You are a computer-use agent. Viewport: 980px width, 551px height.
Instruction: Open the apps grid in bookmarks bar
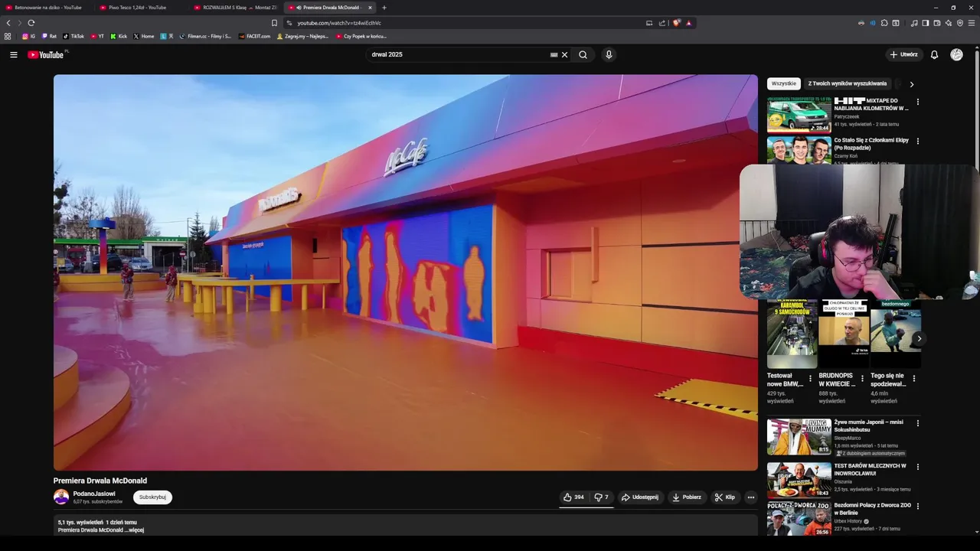point(8,36)
